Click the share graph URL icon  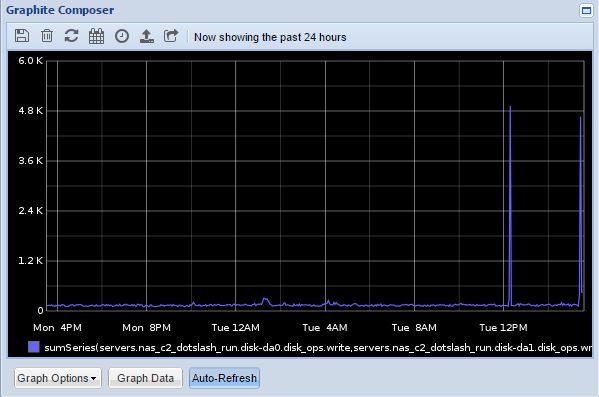click(171, 36)
